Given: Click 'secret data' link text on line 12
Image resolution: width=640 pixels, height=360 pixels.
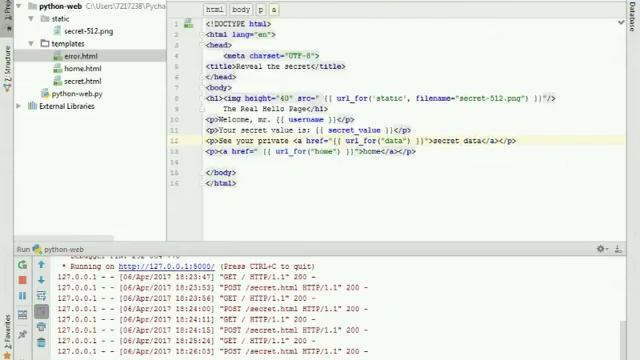Looking at the screenshot, I should click(x=457, y=141).
